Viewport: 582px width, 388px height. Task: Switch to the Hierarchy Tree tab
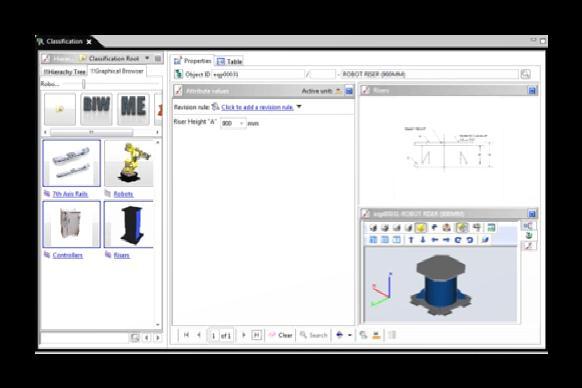(x=65, y=71)
